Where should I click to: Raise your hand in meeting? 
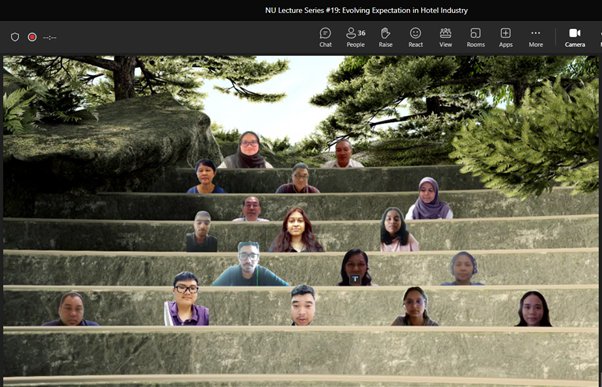pos(385,38)
